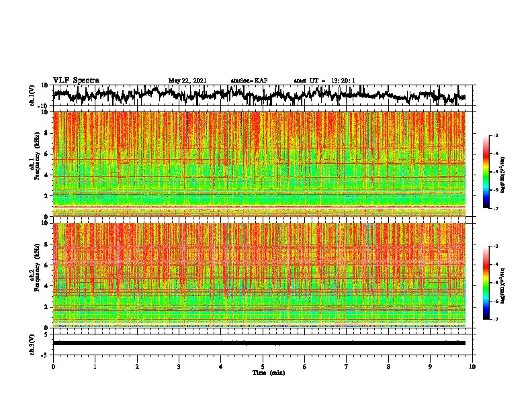Click the "5" tick of ch.3 voltage axis
532x411 pixels.
(46, 334)
